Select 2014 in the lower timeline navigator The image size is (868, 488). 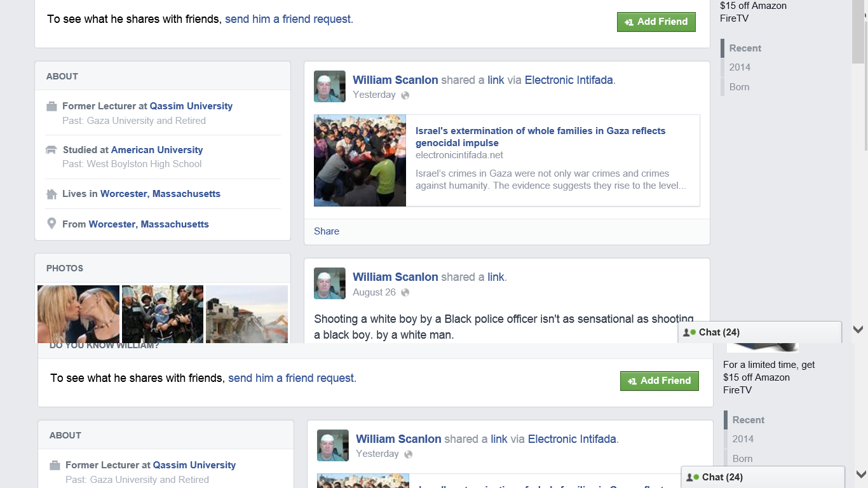tap(743, 439)
